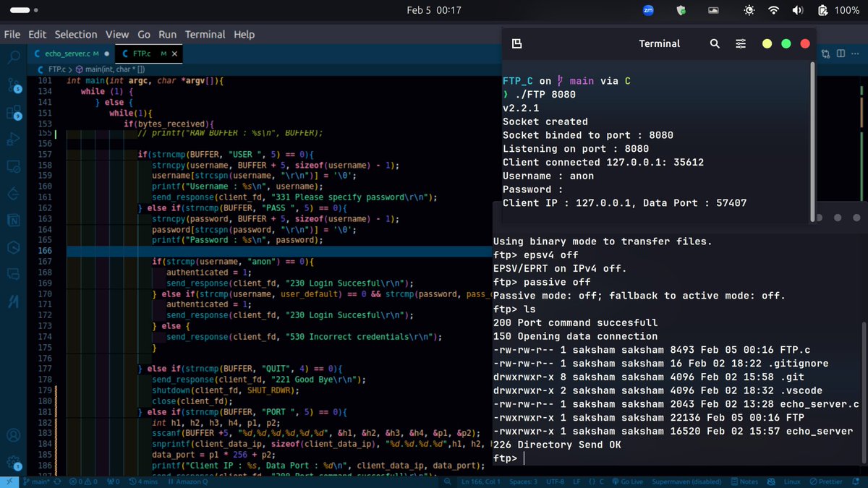Click the 4 mins time tracker in status bar
Screen dimensions: 868x488
point(145,481)
